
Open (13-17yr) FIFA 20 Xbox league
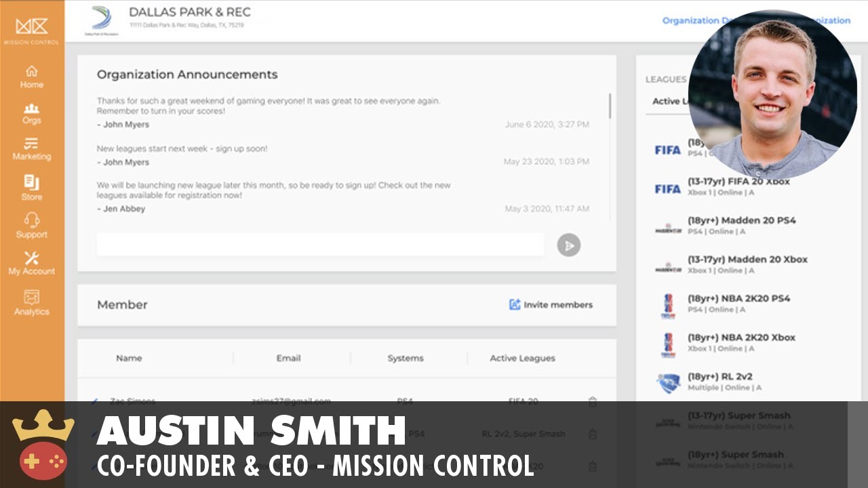[738, 186]
